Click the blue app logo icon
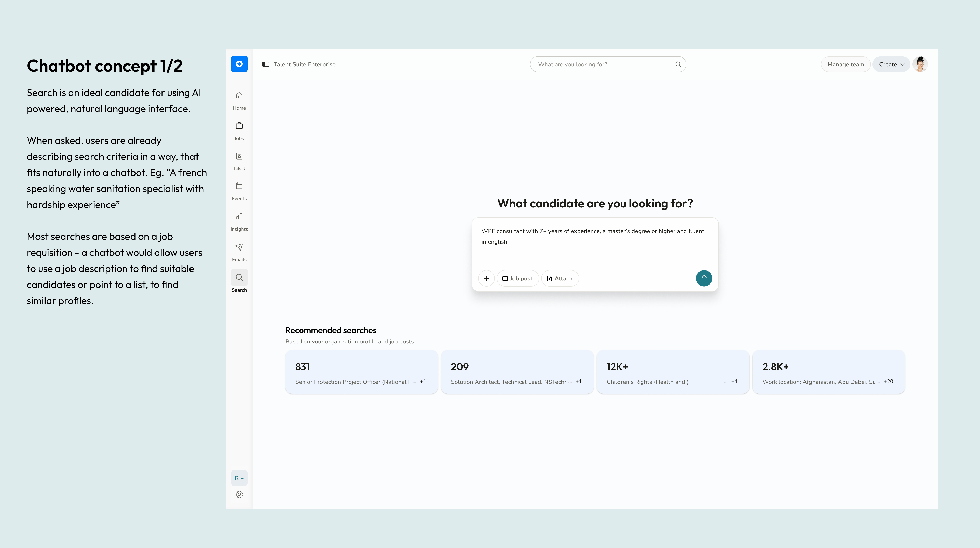Screen dimensions: 980x548 pyautogui.click(x=239, y=64)
